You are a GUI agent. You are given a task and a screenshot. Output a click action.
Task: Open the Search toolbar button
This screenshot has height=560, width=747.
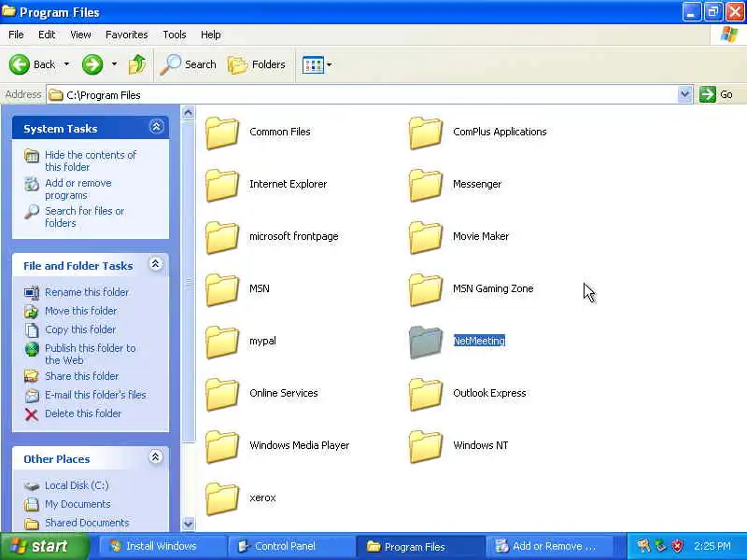[x=189, y=64]
